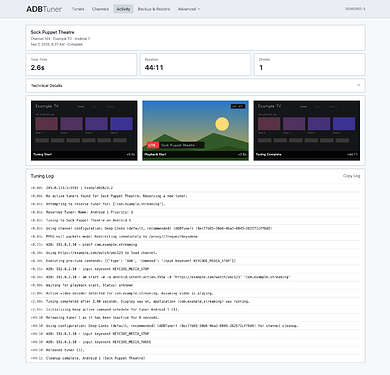The width and height of the screenshot is (390, 375).
Task: Click the 'Using channel configuration: Deep Links' log line
Action: pyautogui.click(x=195, y=228)
